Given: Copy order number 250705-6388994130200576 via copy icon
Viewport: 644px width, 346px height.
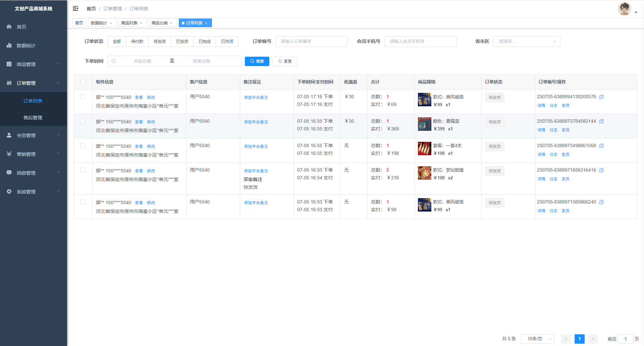Looking at the screenshot, I should coord(601,97).
